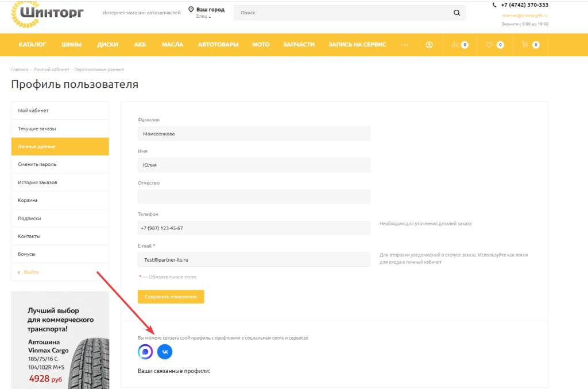Open the КАТАЛОГ menu

32,45
